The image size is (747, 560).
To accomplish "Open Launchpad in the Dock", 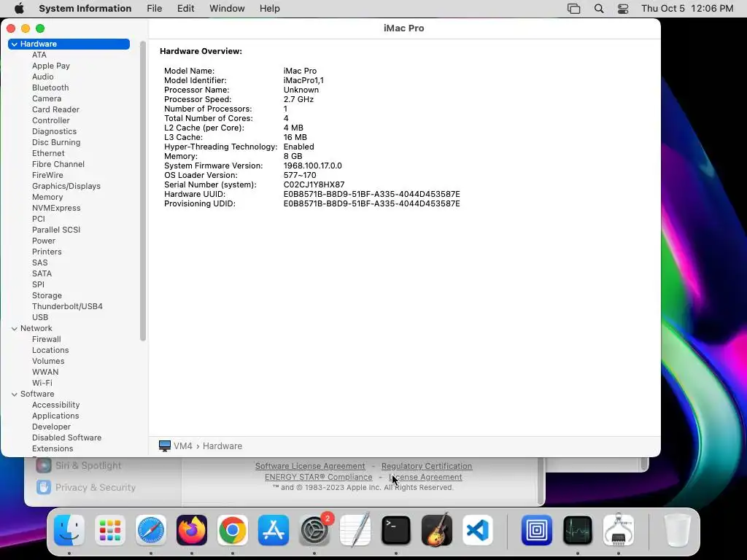I will click(110, 530).
